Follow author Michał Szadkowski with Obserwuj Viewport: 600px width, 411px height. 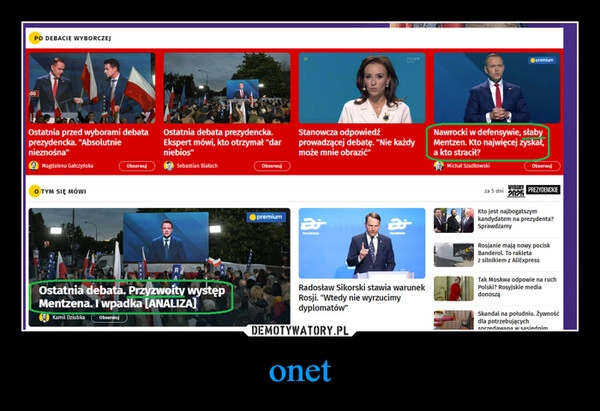pos(541,166)
